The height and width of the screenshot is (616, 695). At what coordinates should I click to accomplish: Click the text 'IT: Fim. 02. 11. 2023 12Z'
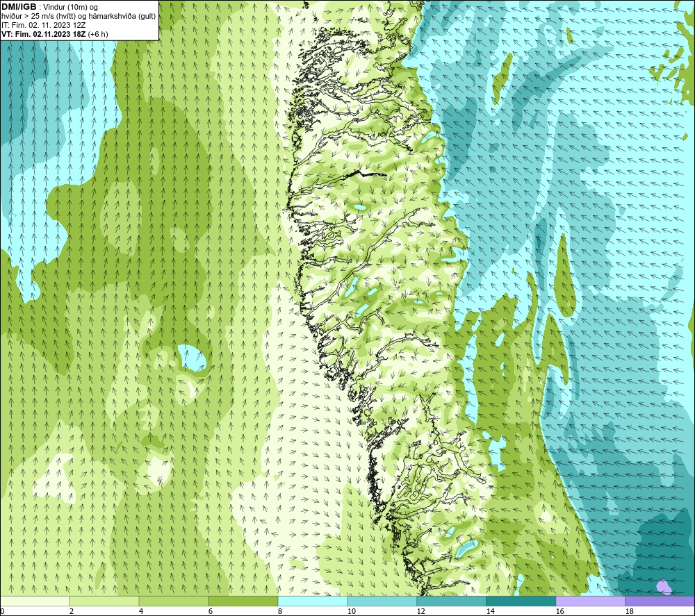click(43, 25)
